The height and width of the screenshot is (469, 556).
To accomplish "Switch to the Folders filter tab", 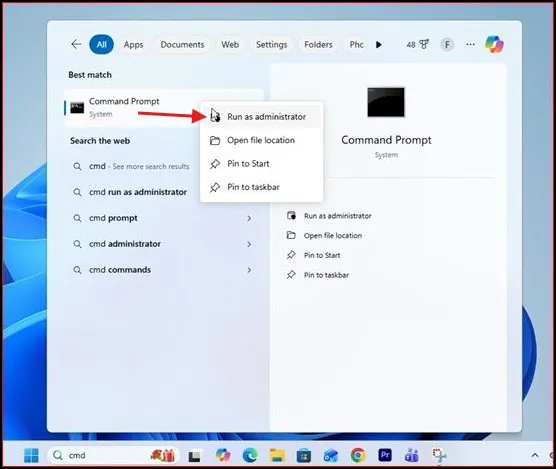I will pyautogui.click(x=318, y=45).
